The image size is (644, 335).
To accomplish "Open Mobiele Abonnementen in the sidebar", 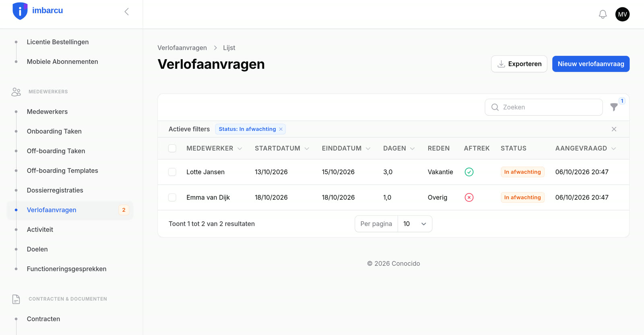I will tap(62, 62).
